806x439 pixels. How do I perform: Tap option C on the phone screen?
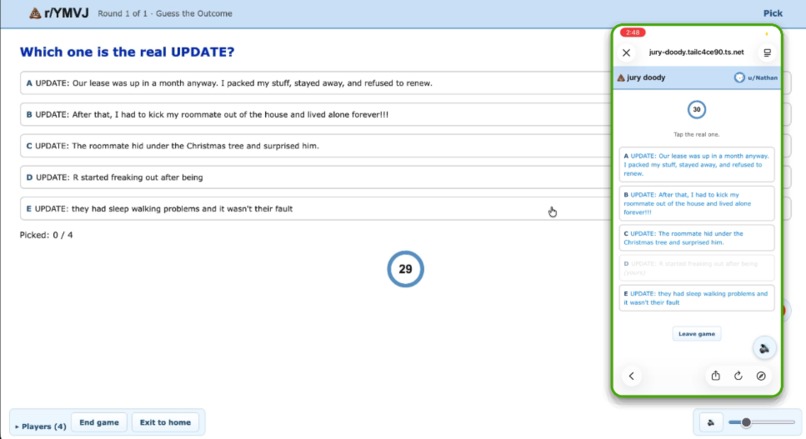697,238
